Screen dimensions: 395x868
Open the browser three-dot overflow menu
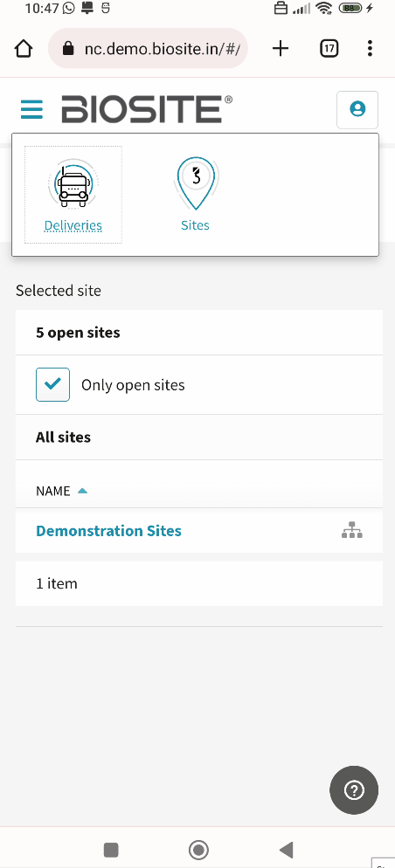pos(370,49)
